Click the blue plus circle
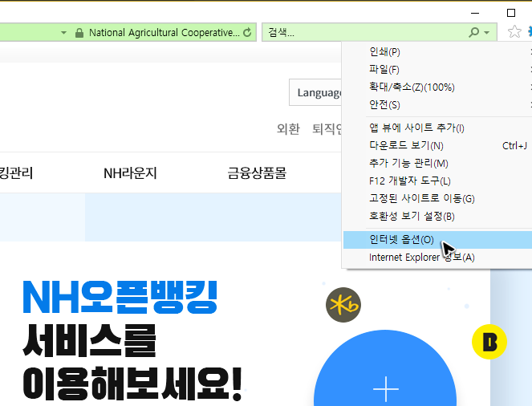The height and width of the screenshot is (406, 532). click(385, 368)
